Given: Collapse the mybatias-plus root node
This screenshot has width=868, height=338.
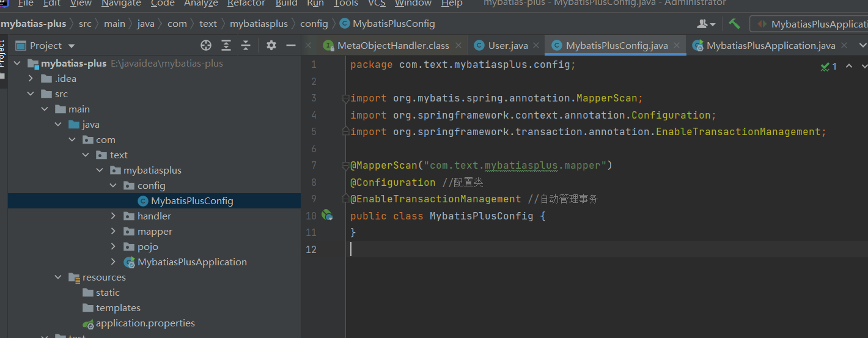Looking at the screenshot, I should tap(17, 64).
